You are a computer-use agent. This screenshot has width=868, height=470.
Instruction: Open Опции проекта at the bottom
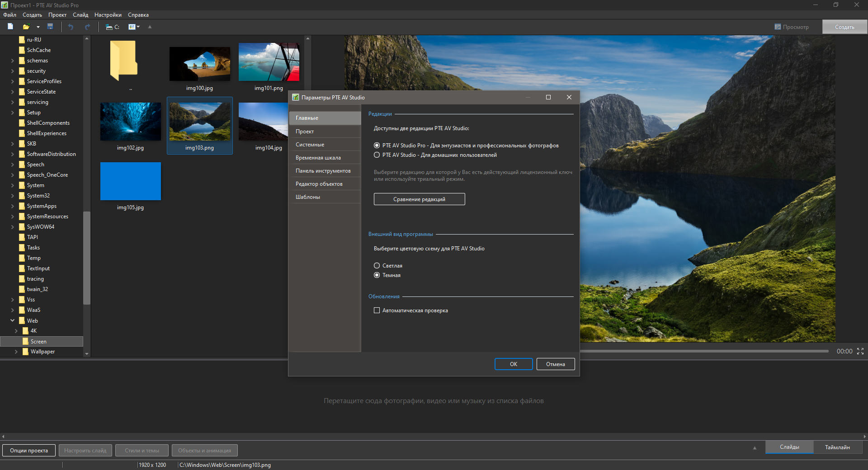(x=29, y=451)
